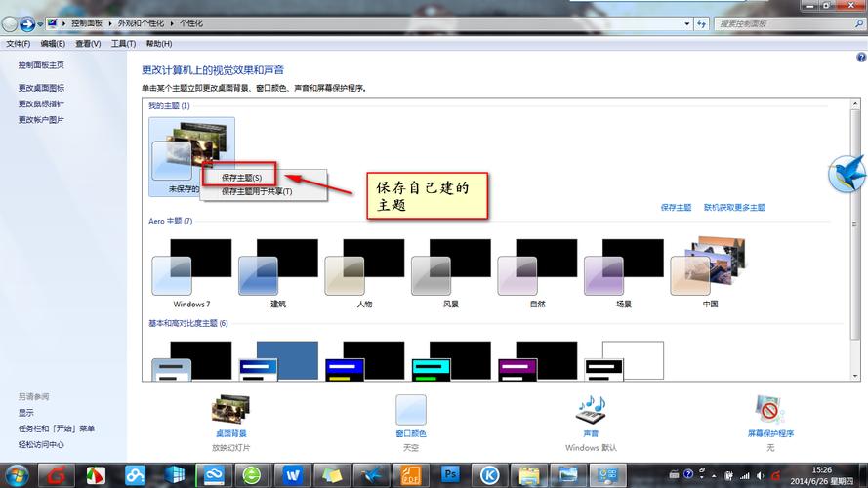Image resolution: width=868 pixels, height=488 pixels.
Task: Open 更改帐户图片 link
Action: 41,120
